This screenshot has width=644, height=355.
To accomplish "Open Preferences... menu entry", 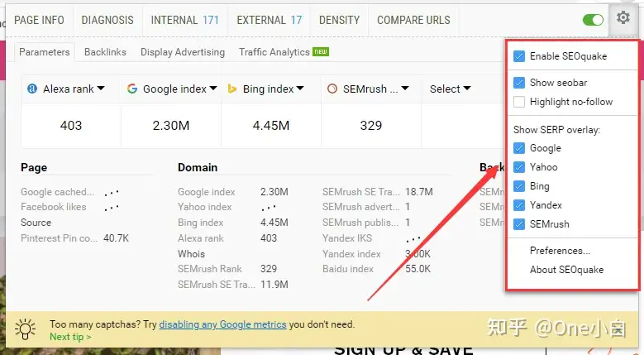I will [x=560, y=251].
